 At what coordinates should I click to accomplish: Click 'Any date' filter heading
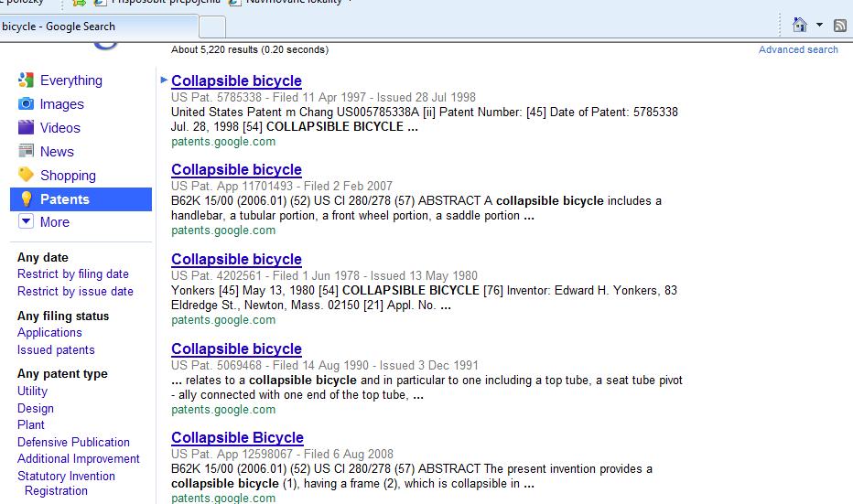tap(43, 258)
